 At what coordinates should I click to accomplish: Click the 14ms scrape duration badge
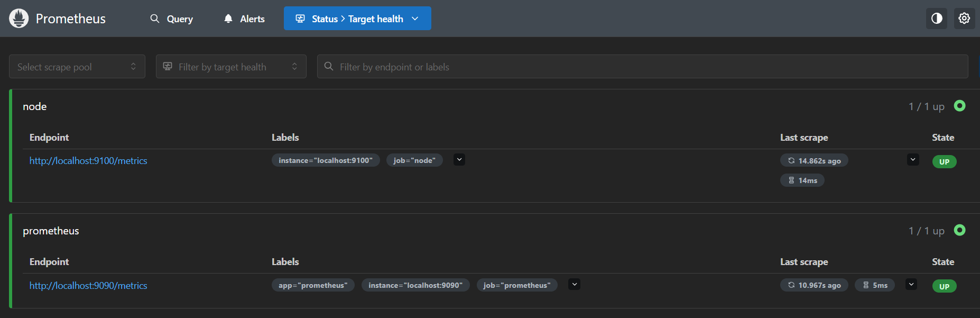[802, 180]
